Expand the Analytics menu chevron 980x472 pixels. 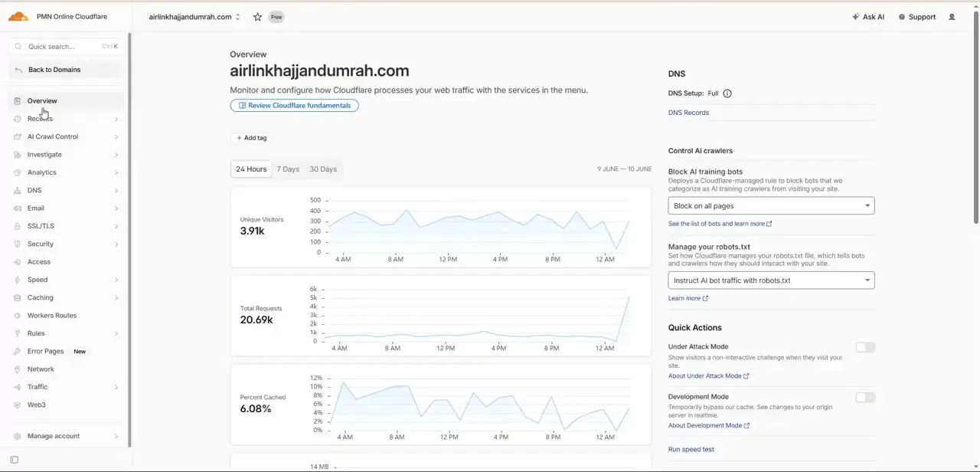point(116,172)
